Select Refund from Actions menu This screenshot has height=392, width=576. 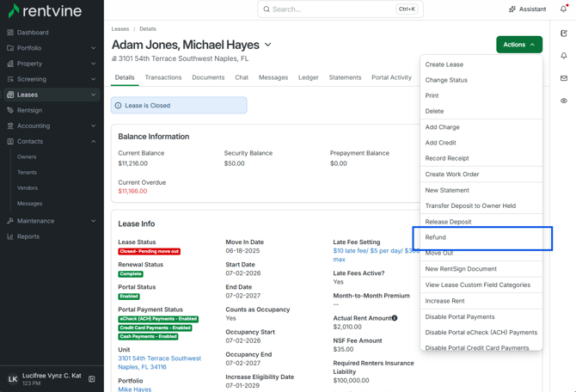point(481,237)
